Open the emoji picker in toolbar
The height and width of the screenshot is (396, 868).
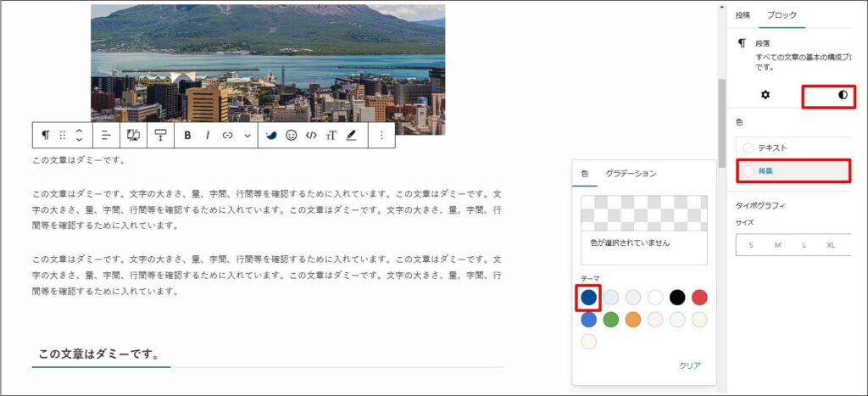point(291,135)
